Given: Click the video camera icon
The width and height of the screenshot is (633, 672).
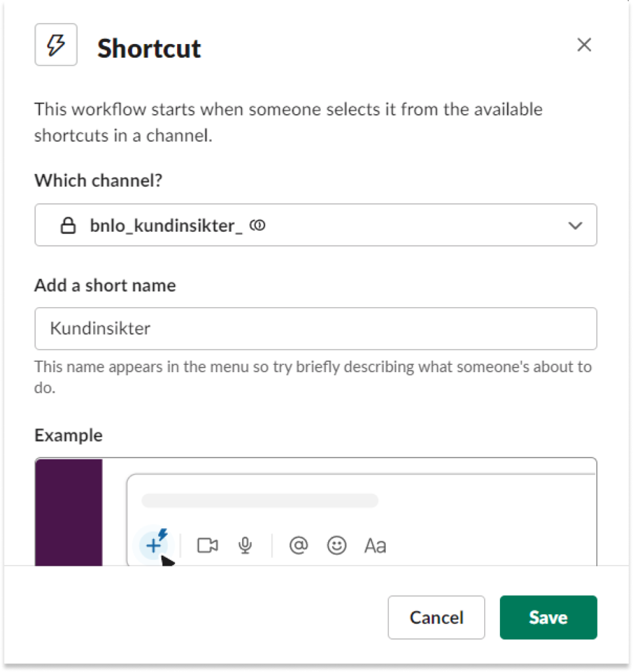Looking at the screenshot, I should click(207, 545).
